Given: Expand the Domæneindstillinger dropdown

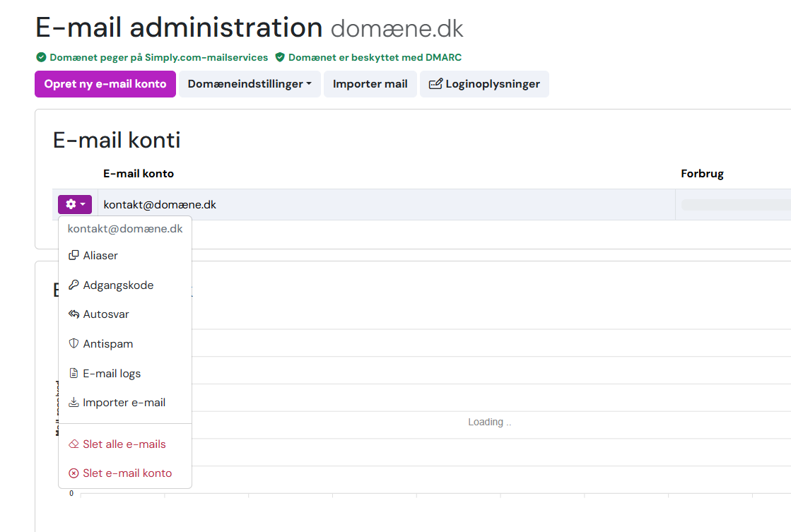Looking at the screenshot, I should click(250, 84).
